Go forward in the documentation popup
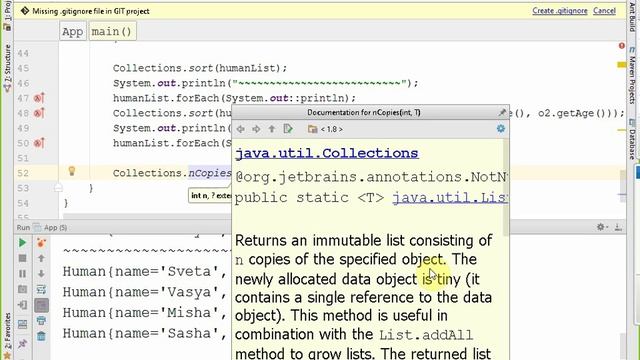 pos(256,129)
